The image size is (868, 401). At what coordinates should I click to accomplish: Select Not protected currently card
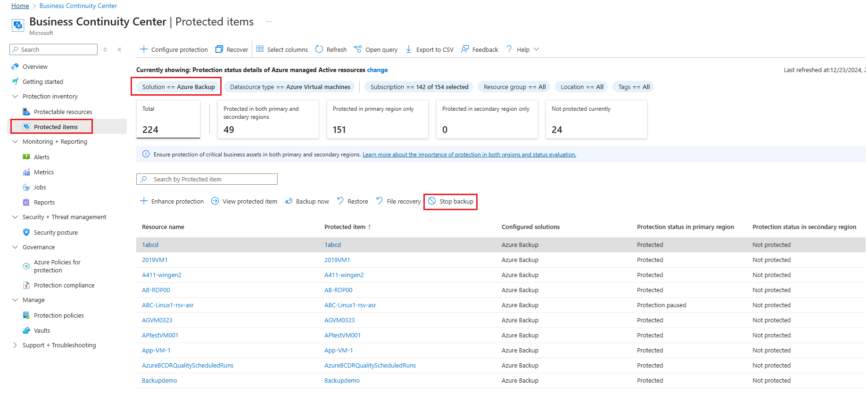[596, 119]
